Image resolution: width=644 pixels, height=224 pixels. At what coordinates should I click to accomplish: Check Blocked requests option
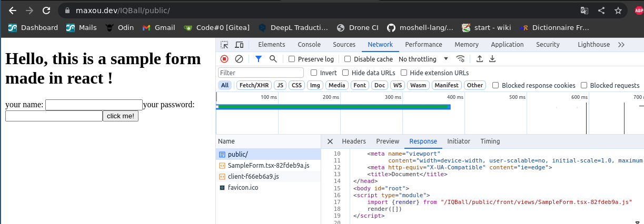pos(584,85)
